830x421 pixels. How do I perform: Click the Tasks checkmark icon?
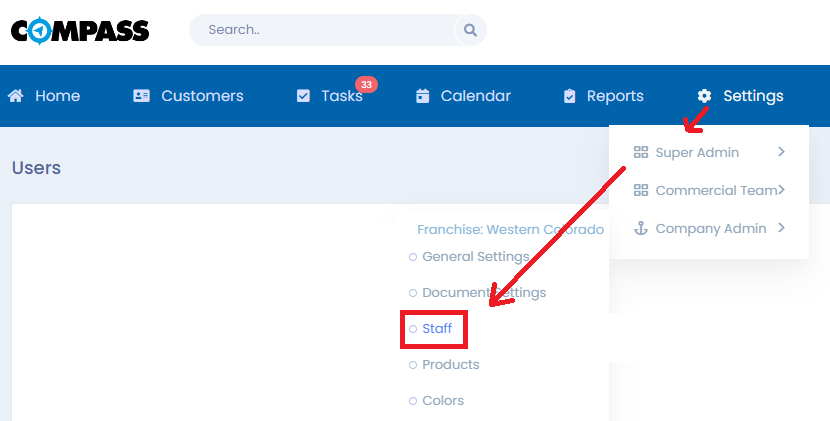pyautogui.click(x=303, y=96)
